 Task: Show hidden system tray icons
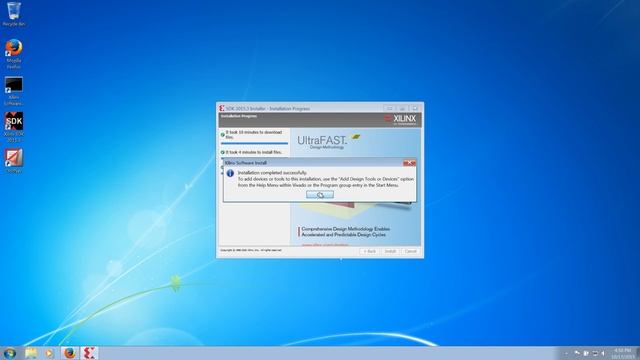point(566,353)
